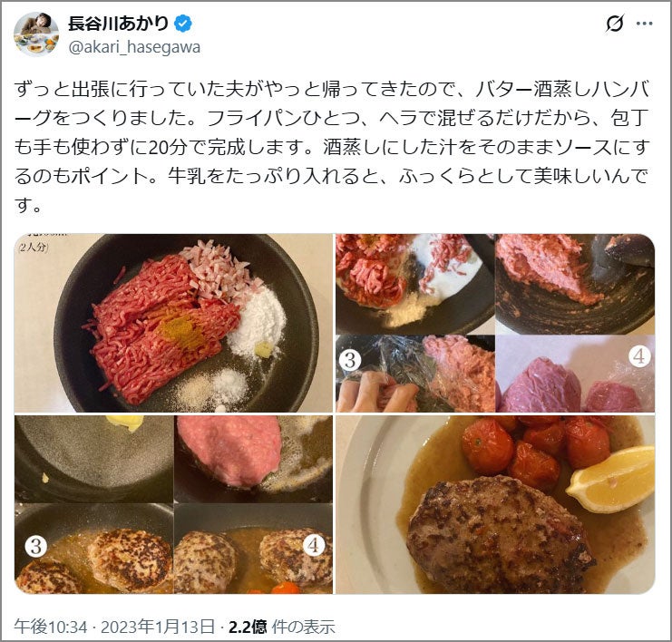This screenshot has height=642, width=672.
Task: Open the finished hamburger plate photo
Action: coord(495,504)
